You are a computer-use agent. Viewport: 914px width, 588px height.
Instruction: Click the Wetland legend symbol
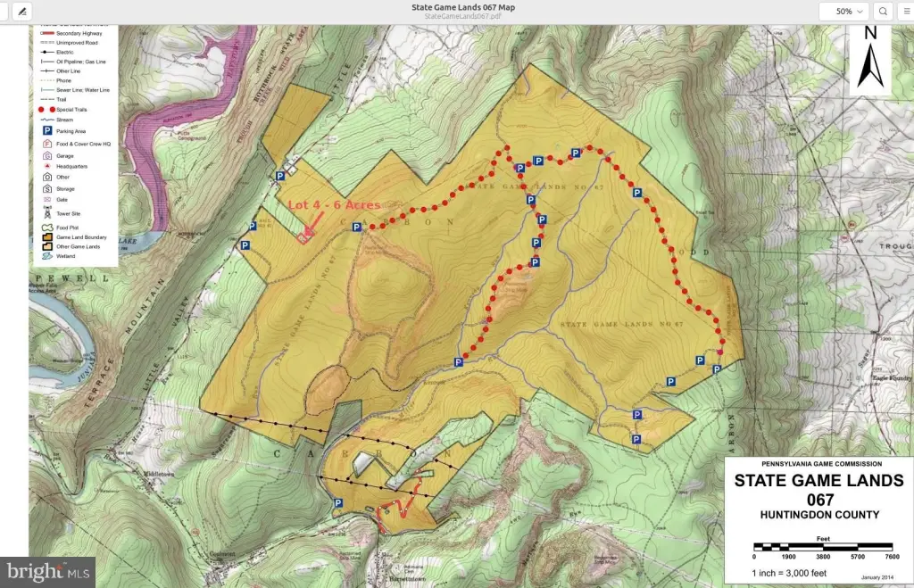pos(46,256)
